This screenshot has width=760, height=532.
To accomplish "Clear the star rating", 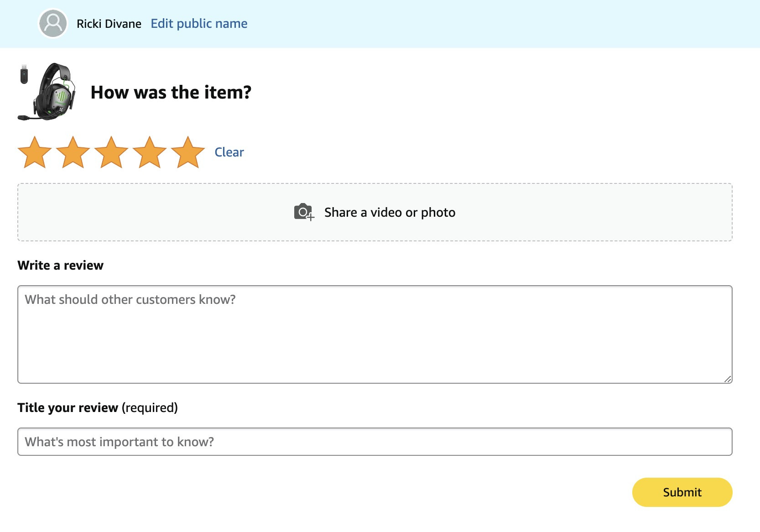I will point(229,152).
